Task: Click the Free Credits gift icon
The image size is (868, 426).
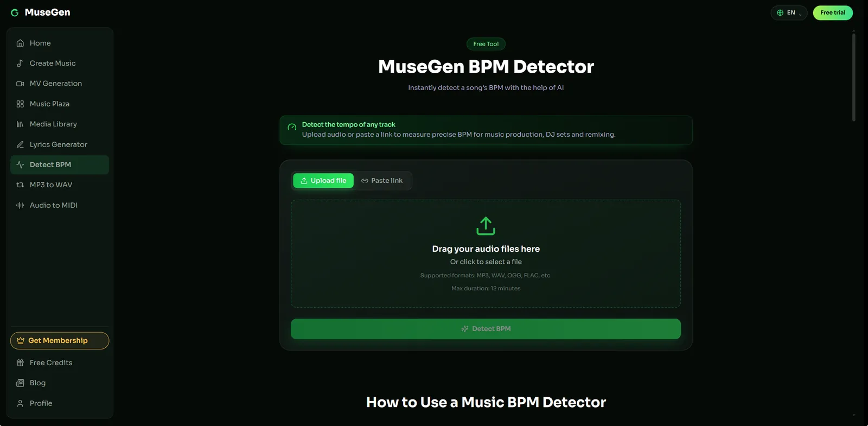Action: point(20,363)
